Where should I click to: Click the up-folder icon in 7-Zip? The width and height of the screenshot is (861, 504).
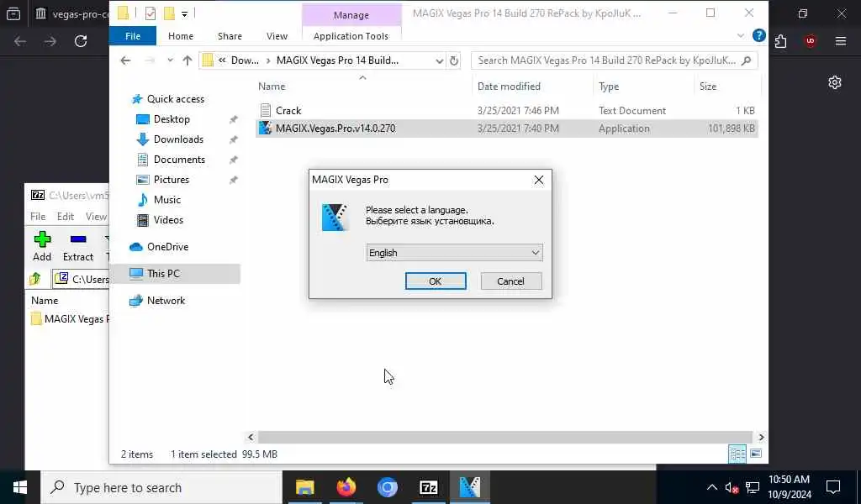[x=35, y=279]
